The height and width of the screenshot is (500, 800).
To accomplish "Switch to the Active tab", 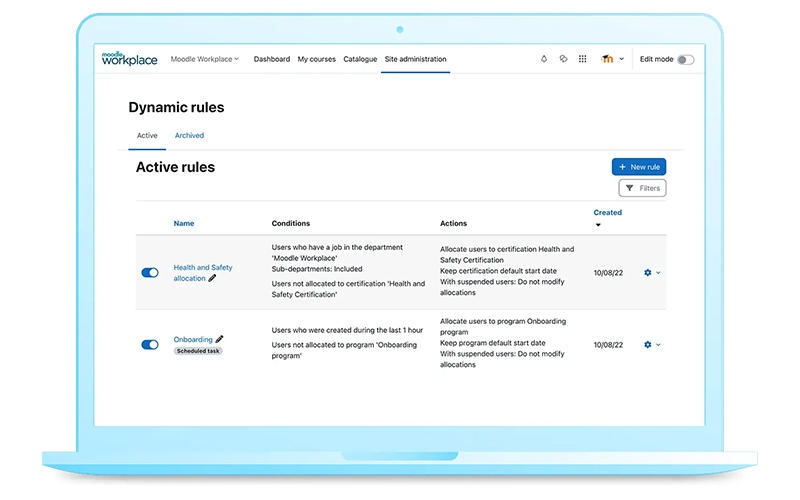I will pyautogui.click(x=147, y=135).
